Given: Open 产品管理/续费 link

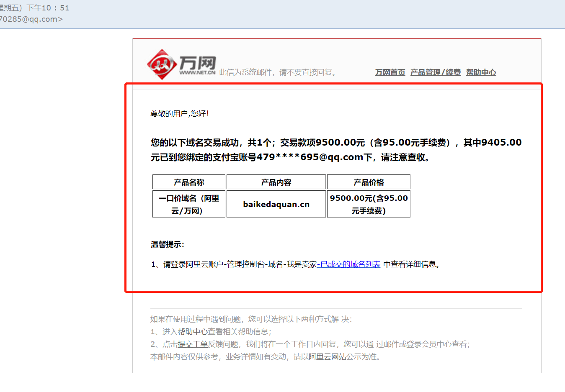Looking at the screenshot, I should 436,72.
